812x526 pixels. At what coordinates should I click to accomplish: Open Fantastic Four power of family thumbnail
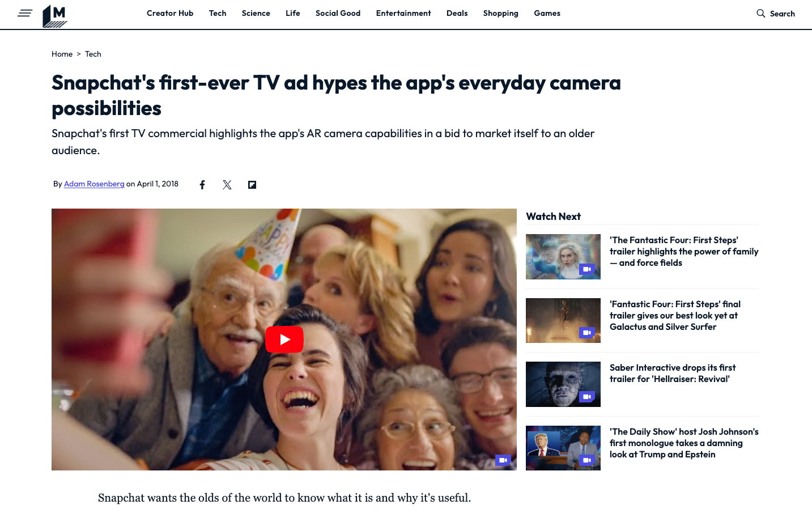pyautogui.click(x=563, y=257)
